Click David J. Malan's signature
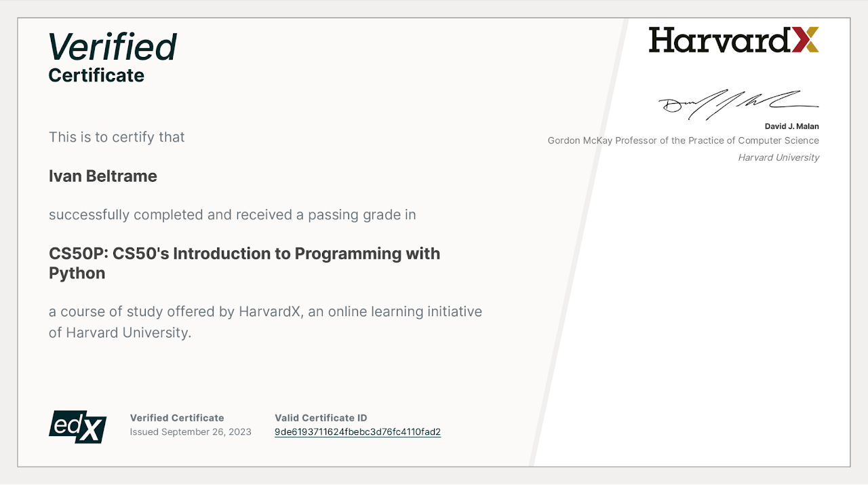Screen dimensions: 868x485 tap(738, 102)
